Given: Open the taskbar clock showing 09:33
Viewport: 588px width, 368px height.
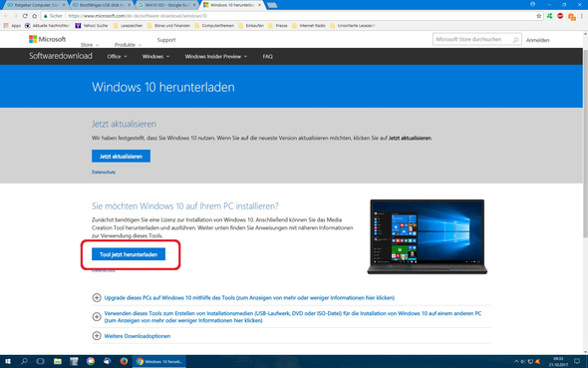Looking at the screenshot, I should (x=558, y=362).
